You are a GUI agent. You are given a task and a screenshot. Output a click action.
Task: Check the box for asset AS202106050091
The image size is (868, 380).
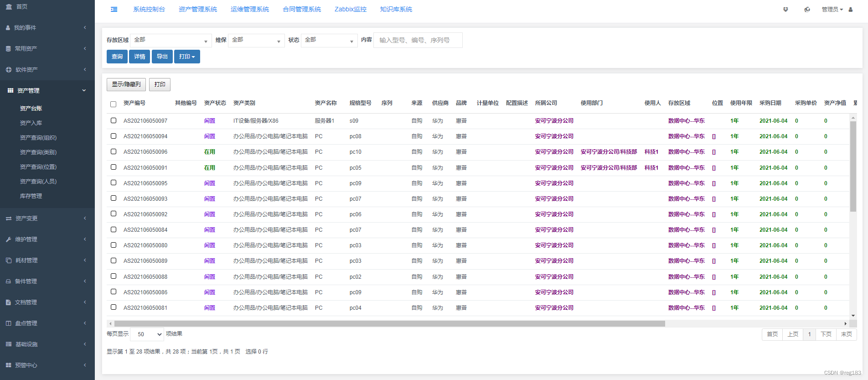tap(114, 167)
